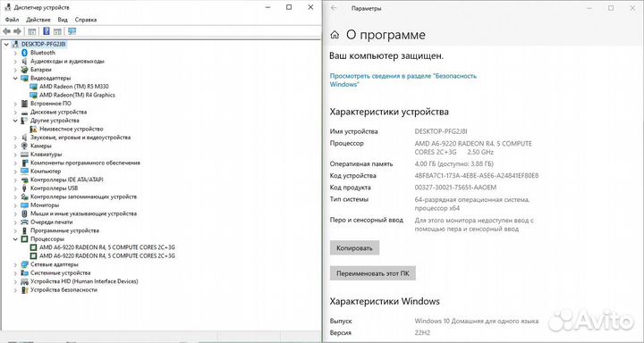Expand the Устройства HID category
Image resolution: width=644 pixels, height=343 pixels.
(x=15, y=281)
